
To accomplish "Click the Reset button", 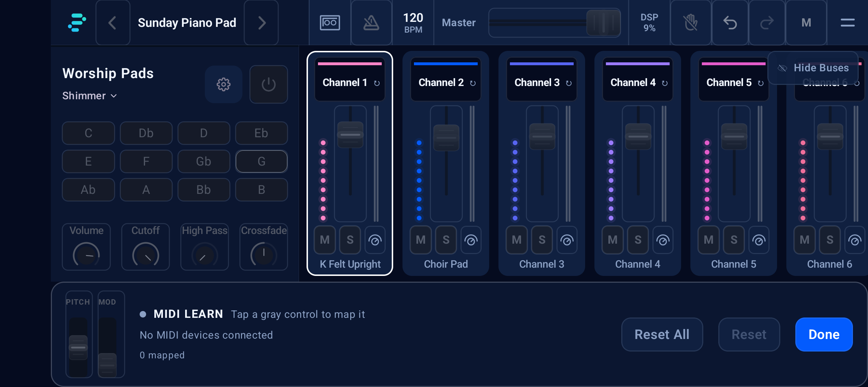I will click(x=749, y=334).
